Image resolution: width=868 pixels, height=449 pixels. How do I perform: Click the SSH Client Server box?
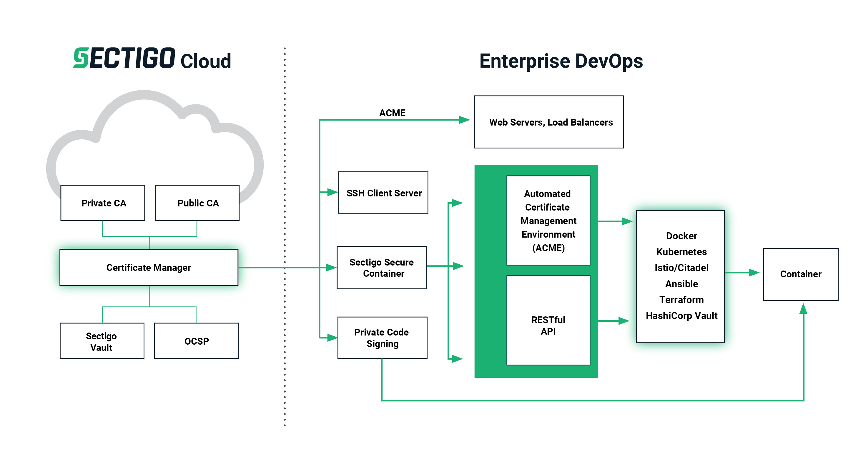[383, 193]
